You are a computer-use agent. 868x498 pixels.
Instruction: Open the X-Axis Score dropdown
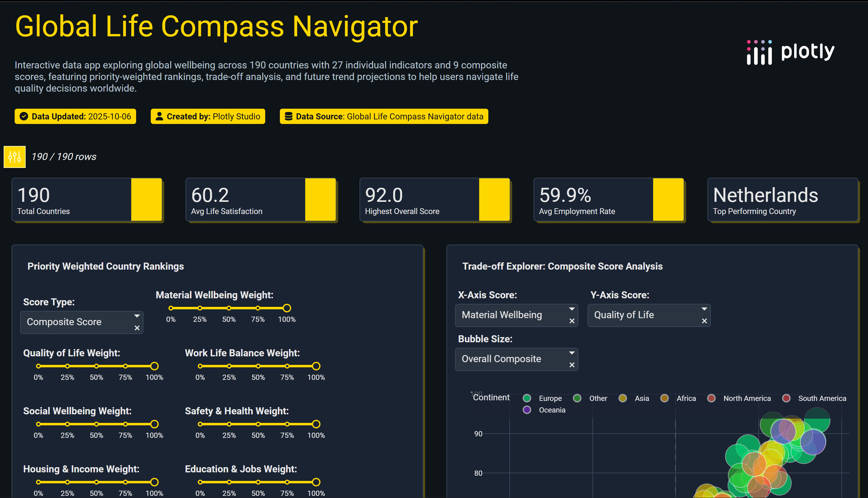click(572, 309)
